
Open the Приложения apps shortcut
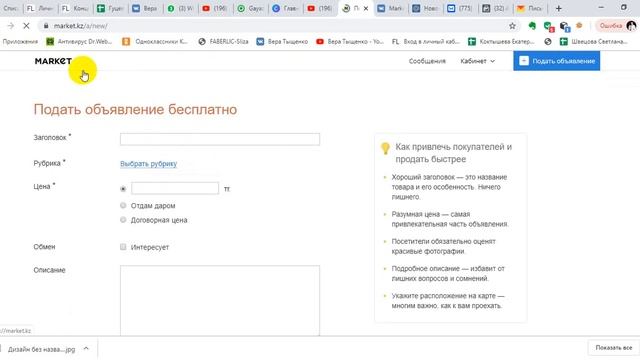click(20, 42)
